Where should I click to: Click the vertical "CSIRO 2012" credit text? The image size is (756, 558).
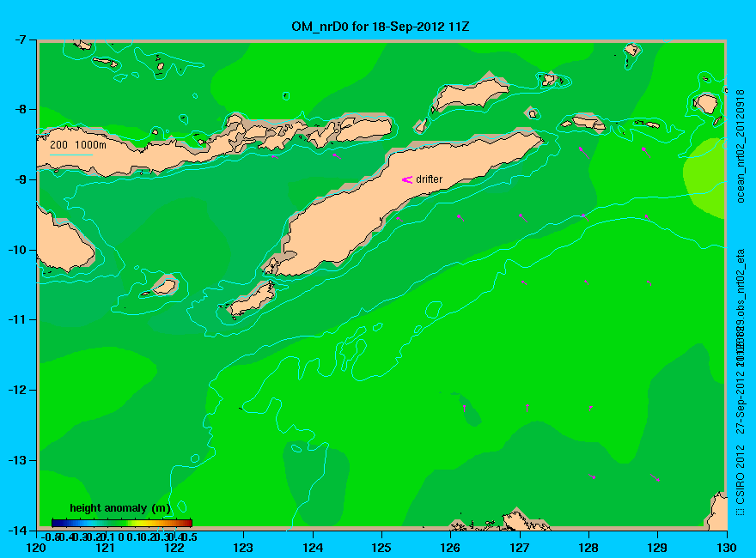(x=741, y=476)
